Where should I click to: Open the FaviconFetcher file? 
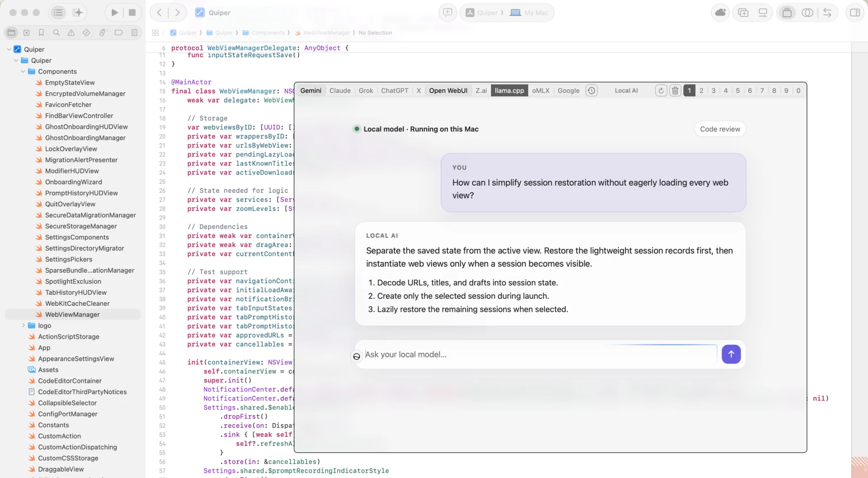pos(68,104)
